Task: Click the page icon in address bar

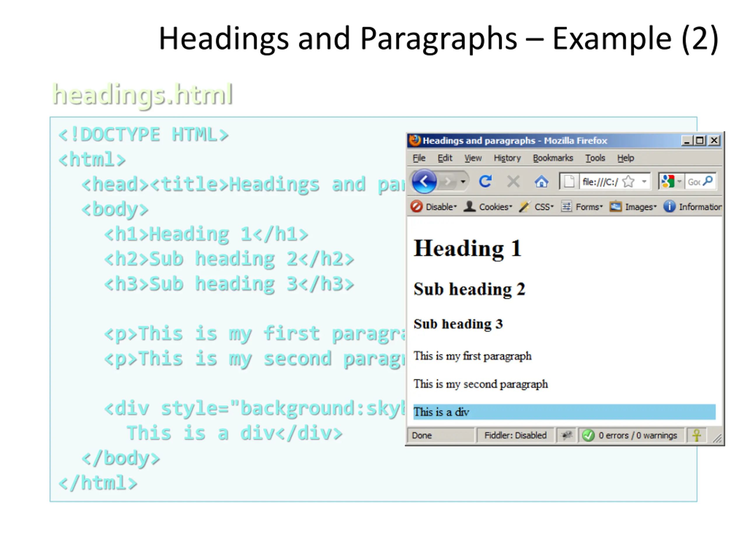Action: (x=569, y=182)
